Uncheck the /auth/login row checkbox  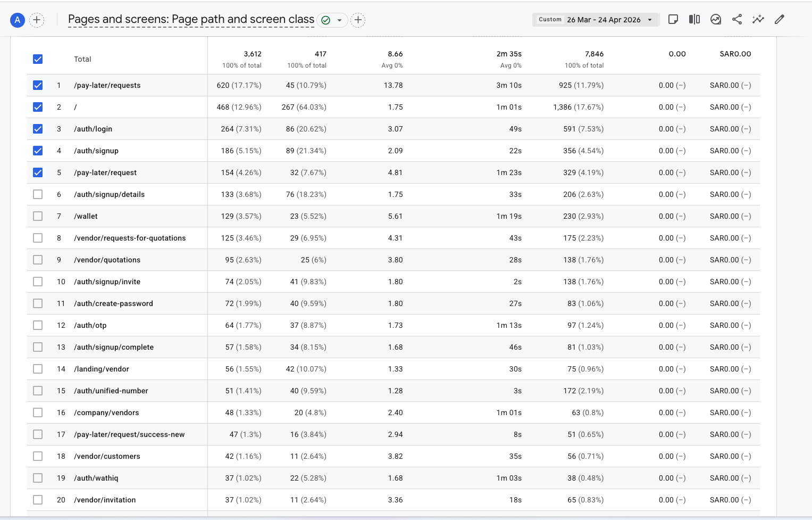tap(38, 129)
